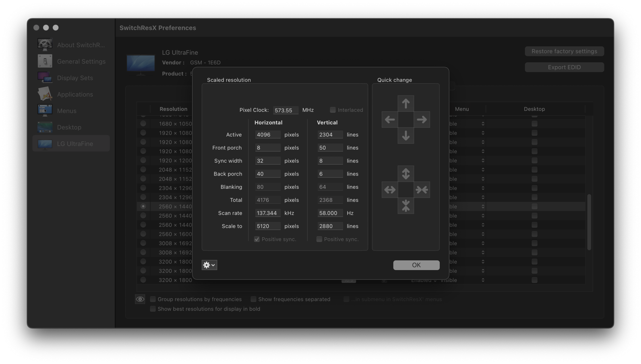Click the resolution list scrollbar
Screen dimensions: 641x364
[589, 222]
